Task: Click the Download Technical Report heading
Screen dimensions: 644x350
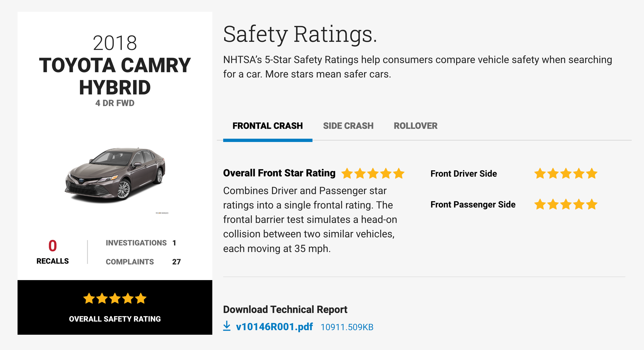Action: 285,310
